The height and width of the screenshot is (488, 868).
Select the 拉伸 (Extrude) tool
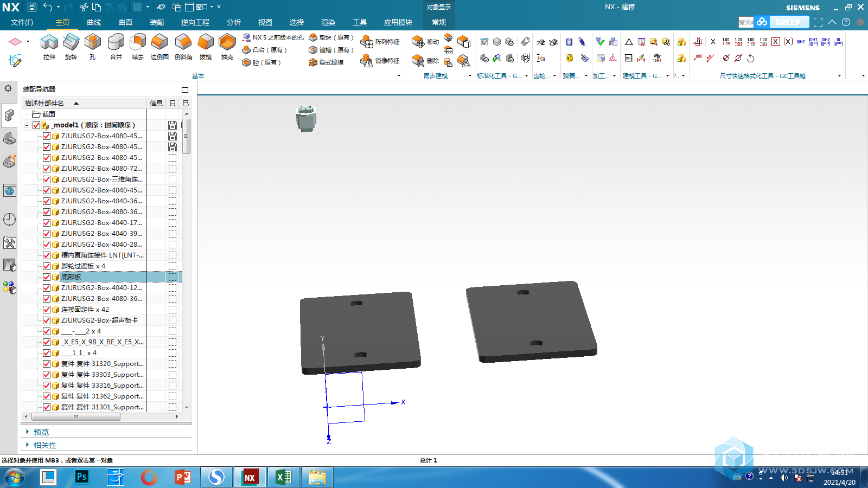click(49, 46)
